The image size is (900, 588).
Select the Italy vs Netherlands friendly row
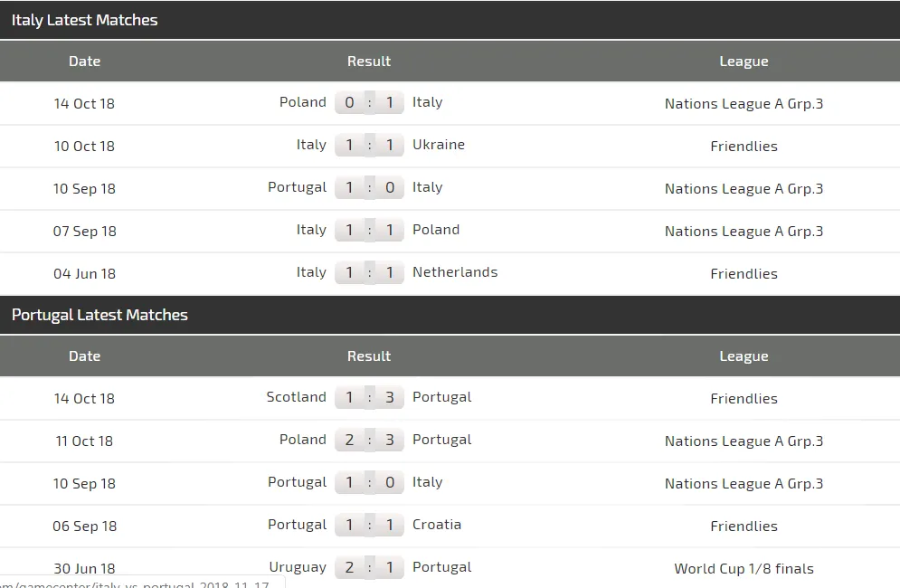[x=369, y=272]
